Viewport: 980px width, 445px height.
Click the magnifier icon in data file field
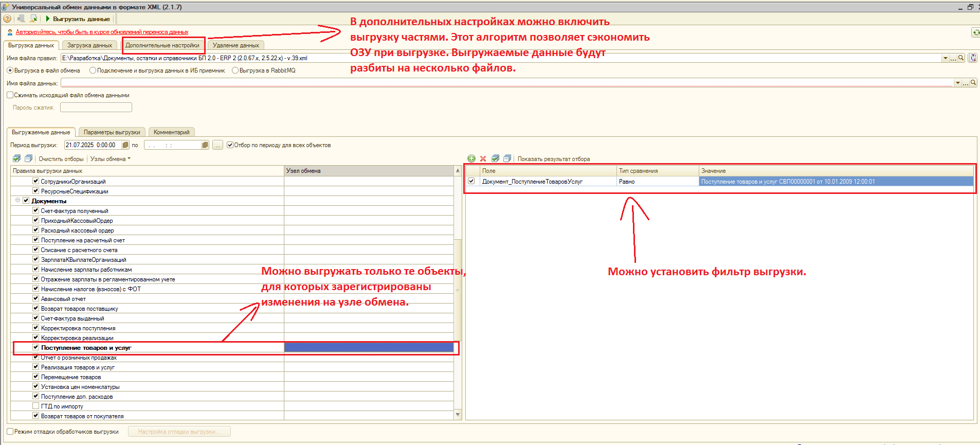pos(973,83)
